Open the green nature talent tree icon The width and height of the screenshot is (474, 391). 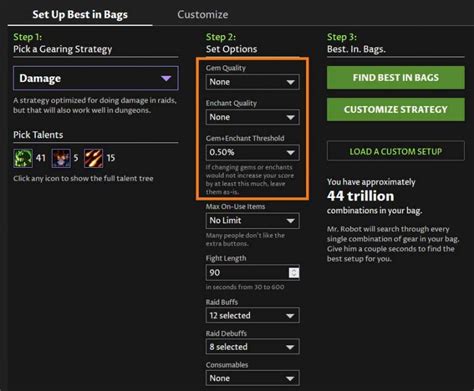click(23, 158)
